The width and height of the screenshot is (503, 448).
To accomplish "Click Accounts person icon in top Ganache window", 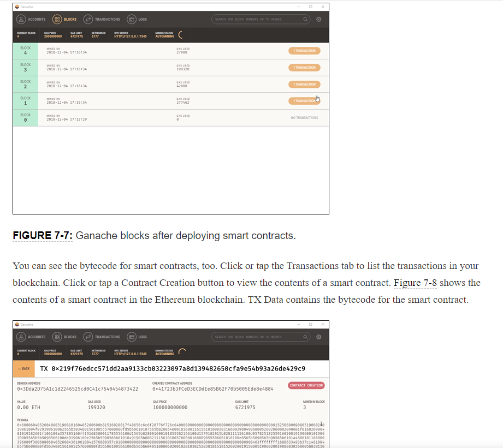I will [21, 20].
